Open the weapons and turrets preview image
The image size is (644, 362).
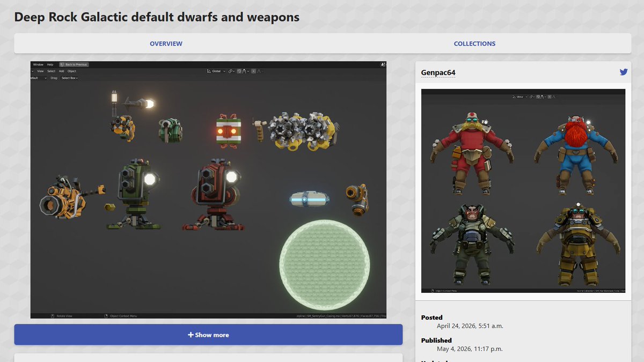pos(208,190)
